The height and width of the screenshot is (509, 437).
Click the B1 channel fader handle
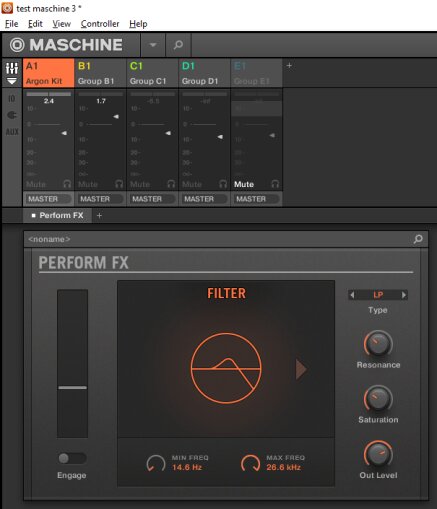coord(116,116)
